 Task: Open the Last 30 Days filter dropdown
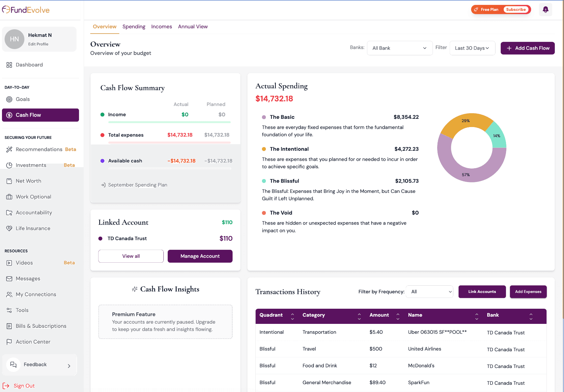[x=472, y=48]
